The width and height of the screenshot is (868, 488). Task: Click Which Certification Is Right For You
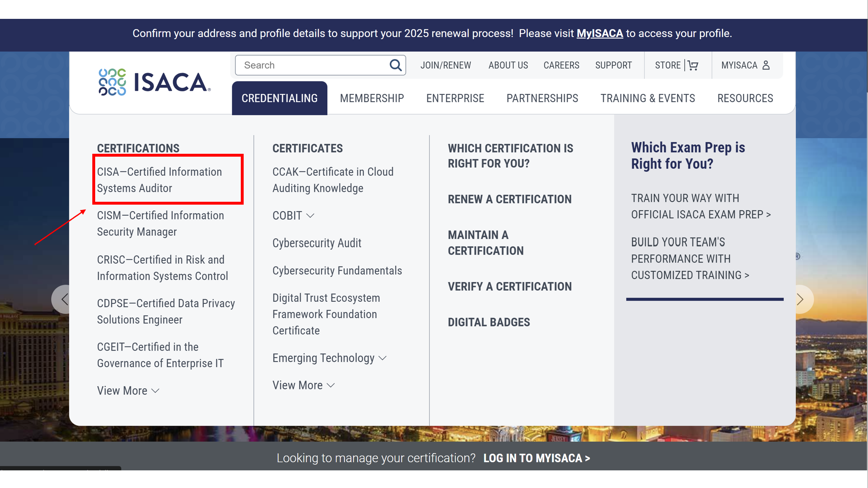(510, 156)
